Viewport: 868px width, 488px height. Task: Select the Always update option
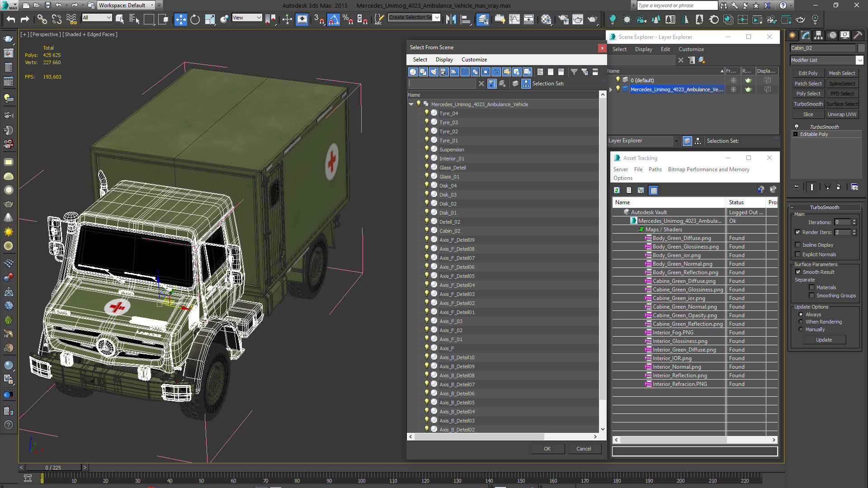point(801,314)
